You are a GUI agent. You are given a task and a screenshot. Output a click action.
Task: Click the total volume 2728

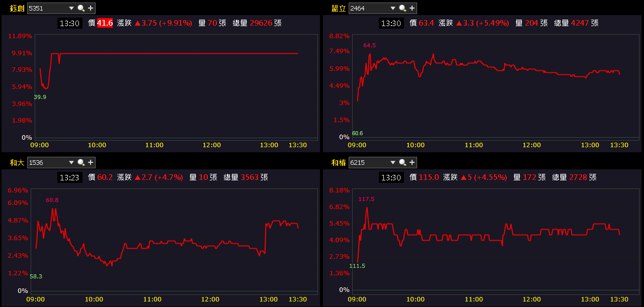[578, 177]
